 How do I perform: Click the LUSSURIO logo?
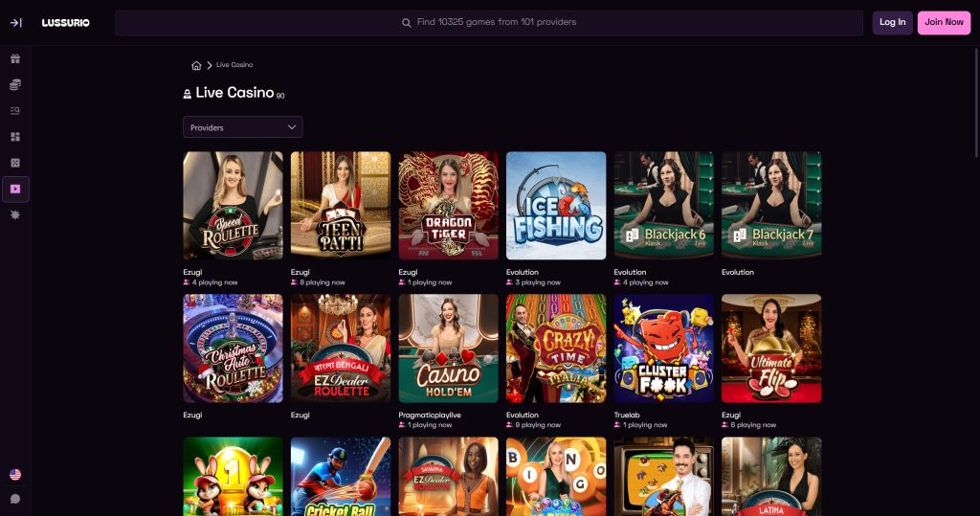(66, 23)
